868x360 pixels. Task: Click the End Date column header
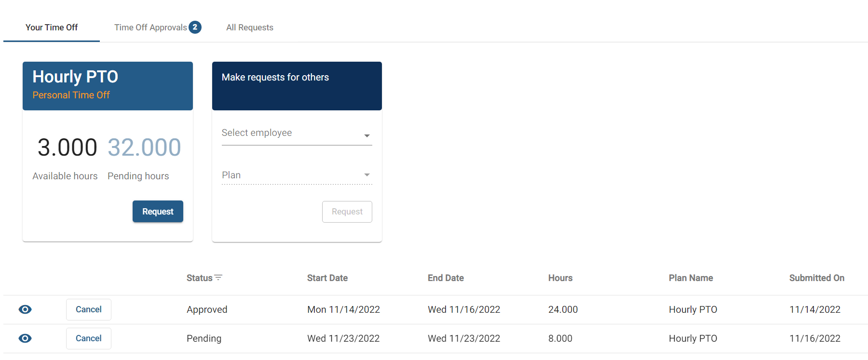[446, 278]
